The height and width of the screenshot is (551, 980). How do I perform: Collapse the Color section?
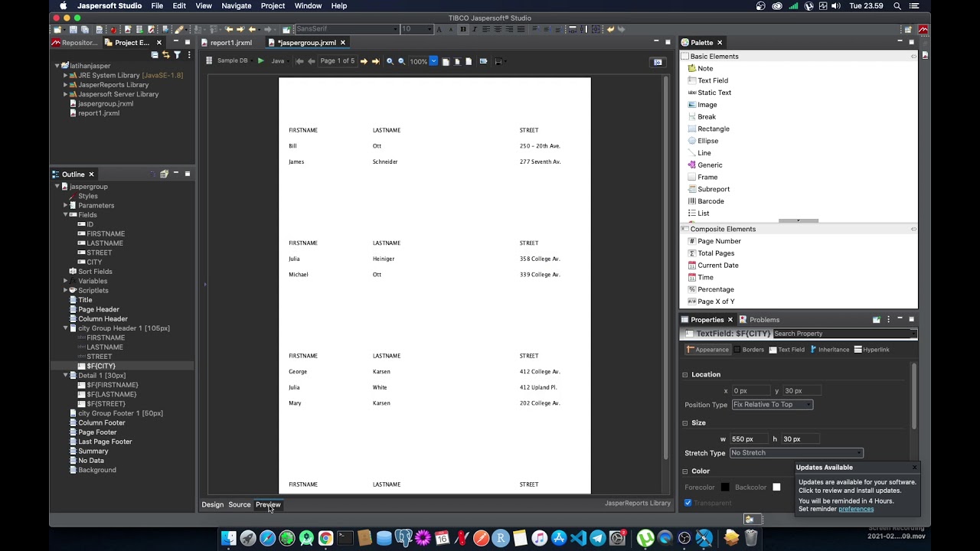click(685, 471)
